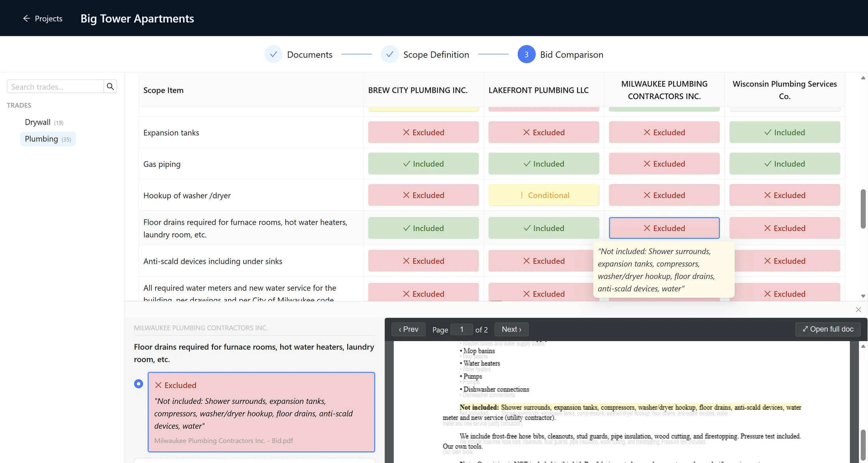Click Hookup of washer /dryer scope item
The height and width of the screenshot is (463, 868).
pyautogui.click(x=187, y=196)
